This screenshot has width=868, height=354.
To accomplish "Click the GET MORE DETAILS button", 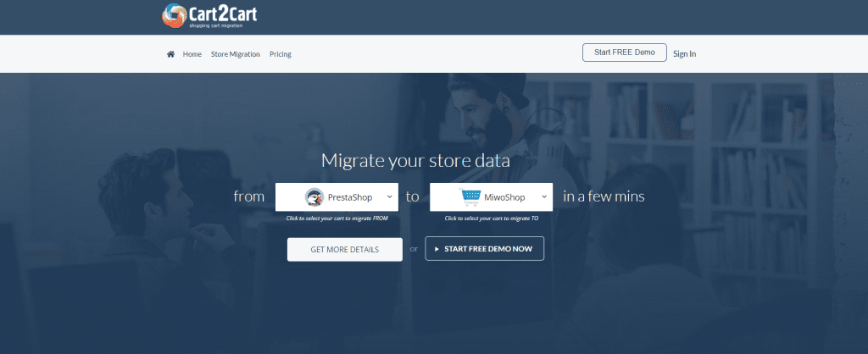I will coord(345,250).
